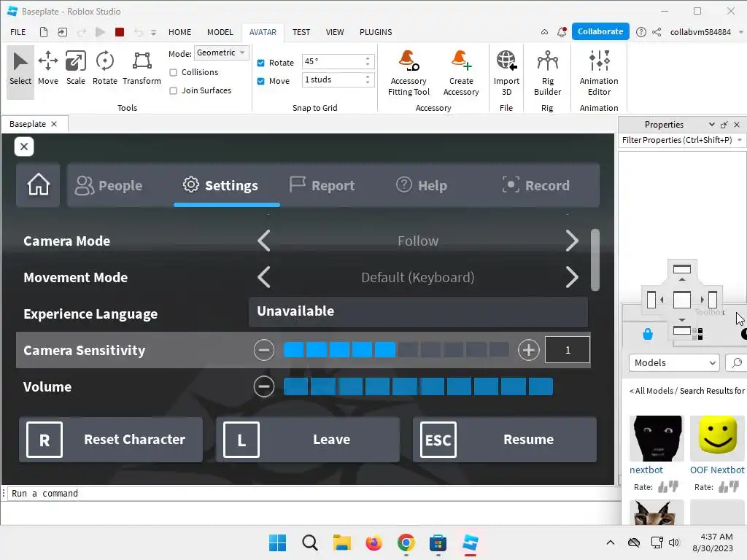Click the help question mark icon
Image resolution: width=747 pixels, height=560 pixels.
pyautogui.click(x=641, y=32)
